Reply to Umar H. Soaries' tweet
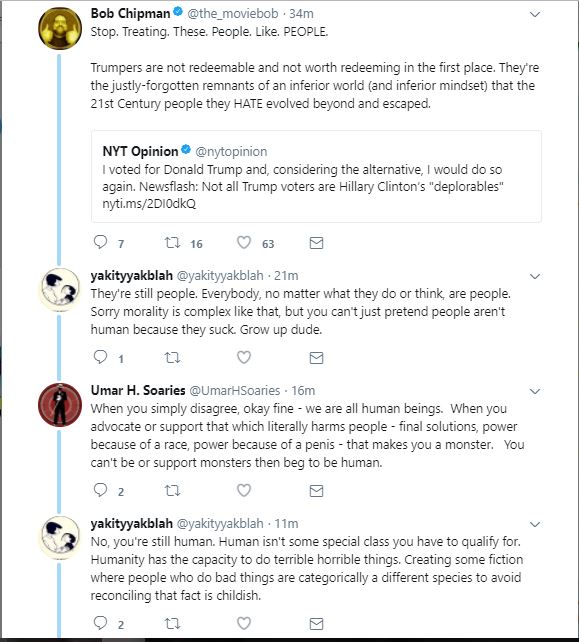This screenshot has height=642, width=579. click(100, 490)
